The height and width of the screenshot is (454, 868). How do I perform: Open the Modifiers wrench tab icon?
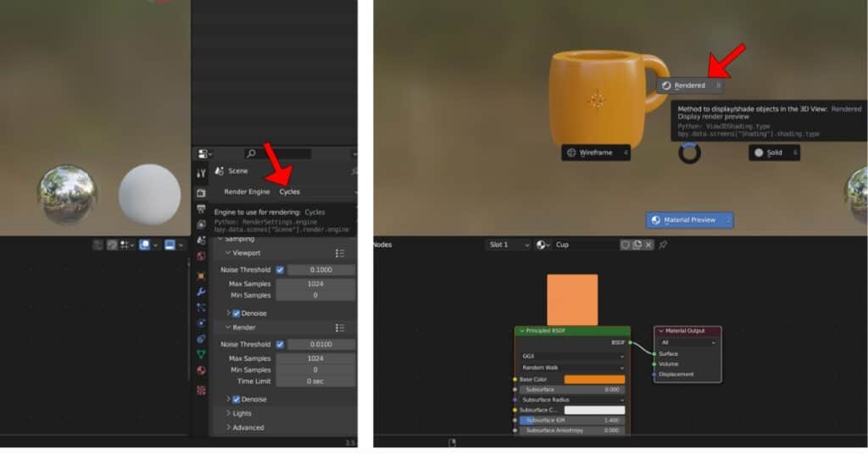pos(201,291)
